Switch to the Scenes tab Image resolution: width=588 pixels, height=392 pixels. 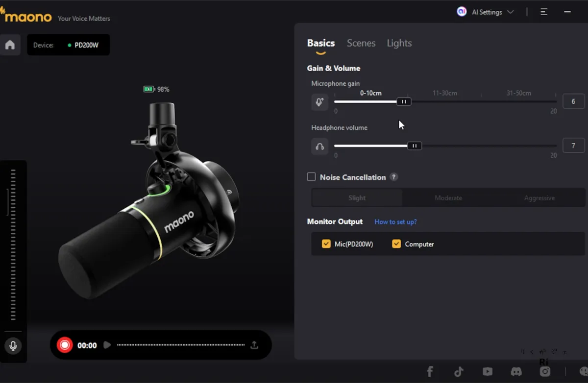pyautogui.click(x=361, y=43)
